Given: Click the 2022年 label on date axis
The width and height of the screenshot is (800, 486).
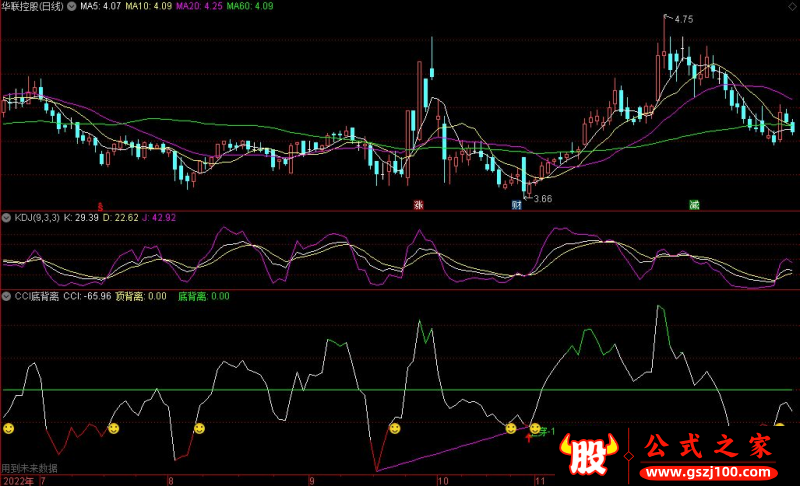Looking at the screenshot, I should click(x=18, y=481).
